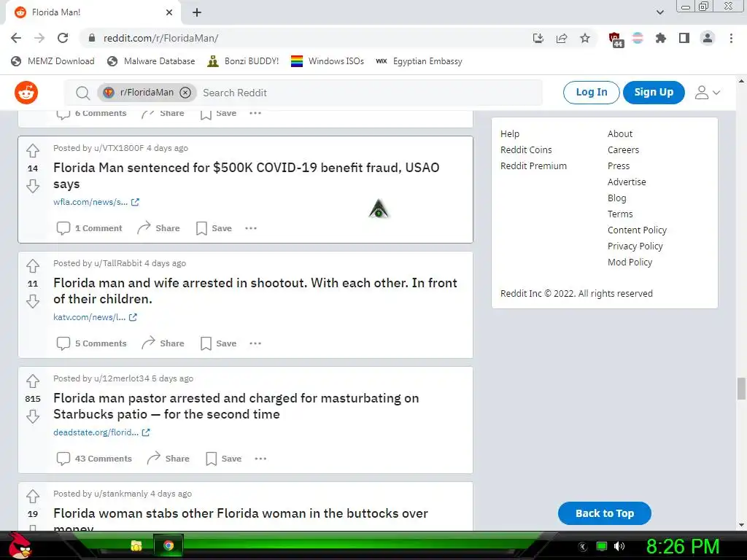Share the COVID-19 benefit fraud post
Image resolution: width=747 pixels, height=560 pixels.
[x=158, y=228]
